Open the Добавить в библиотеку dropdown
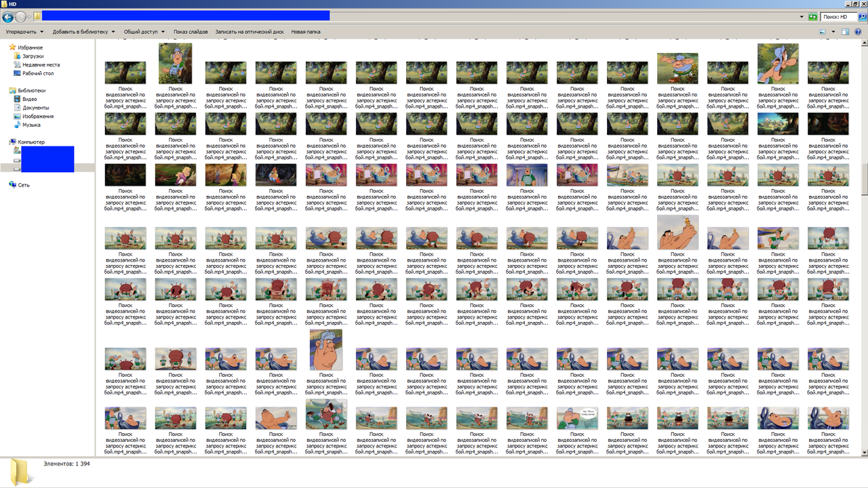Image resolution: width=868 pixels, height=488 pixels. click(84, 31)
